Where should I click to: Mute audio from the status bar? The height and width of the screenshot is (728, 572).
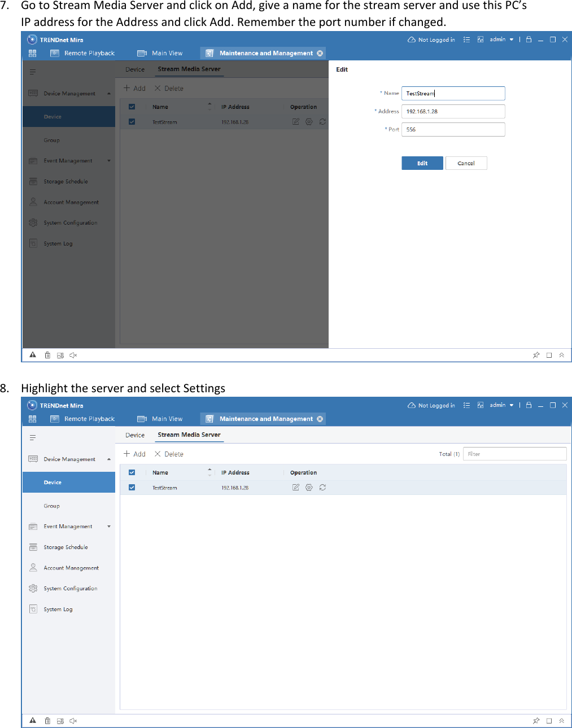(x=73, y=720)
